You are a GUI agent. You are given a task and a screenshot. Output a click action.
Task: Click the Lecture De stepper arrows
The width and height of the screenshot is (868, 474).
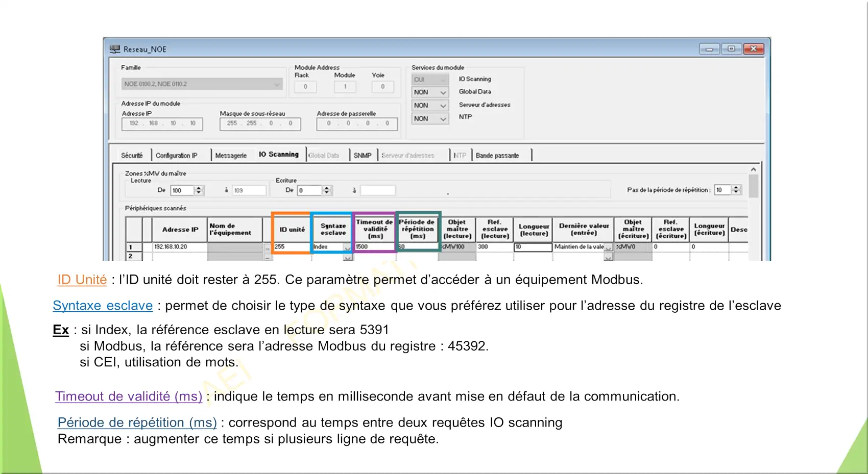tap(199, 190)
